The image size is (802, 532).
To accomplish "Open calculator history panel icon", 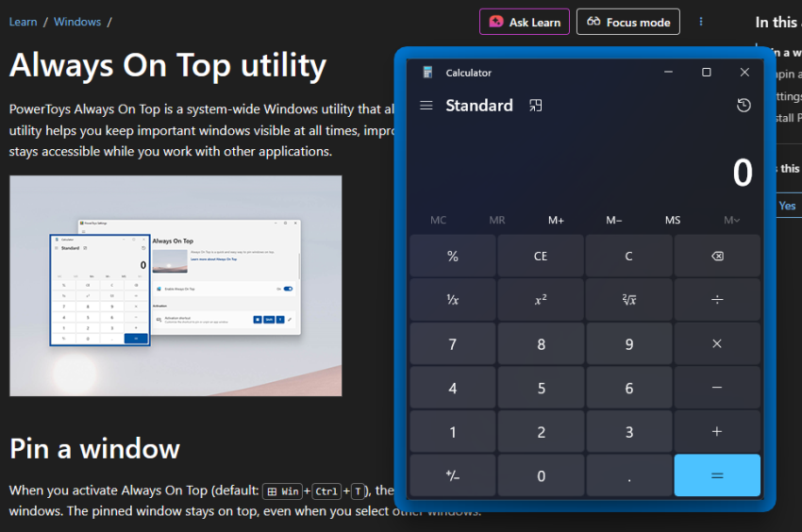I will click(x=744, y=106).
